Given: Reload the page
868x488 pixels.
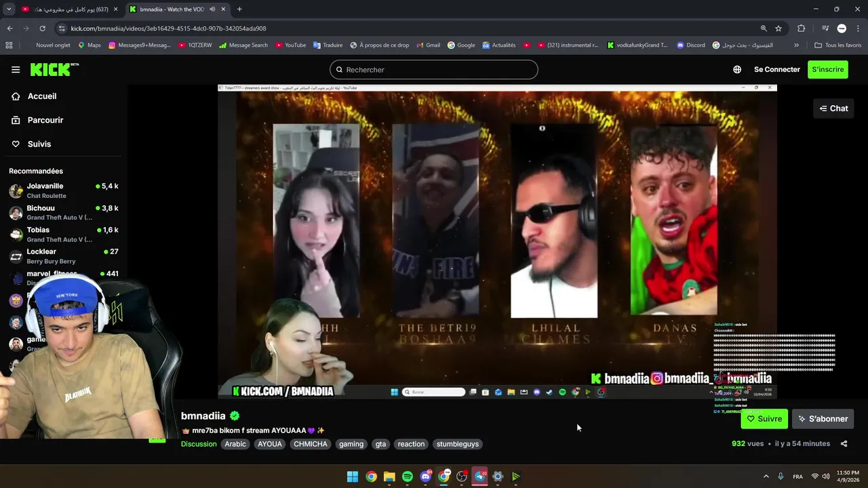Looking at the screenshot, I should (42, 28).
